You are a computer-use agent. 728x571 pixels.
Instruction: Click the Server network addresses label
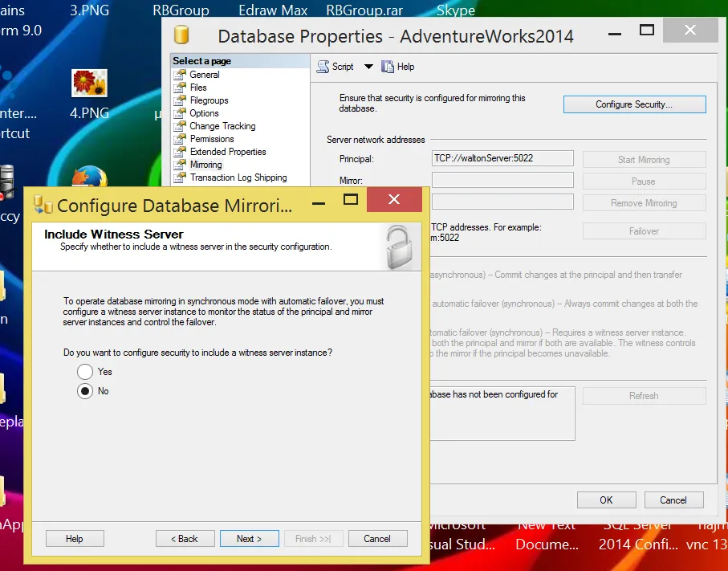[x=376, y=140]
